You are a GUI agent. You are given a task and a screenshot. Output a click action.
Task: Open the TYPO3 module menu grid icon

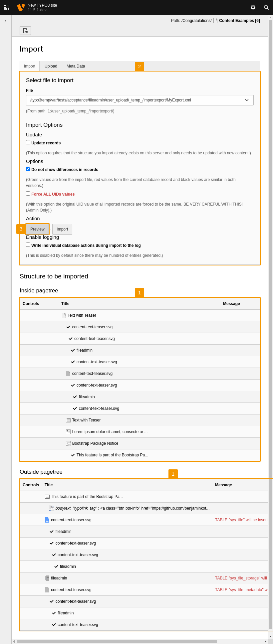coord(7,7)
